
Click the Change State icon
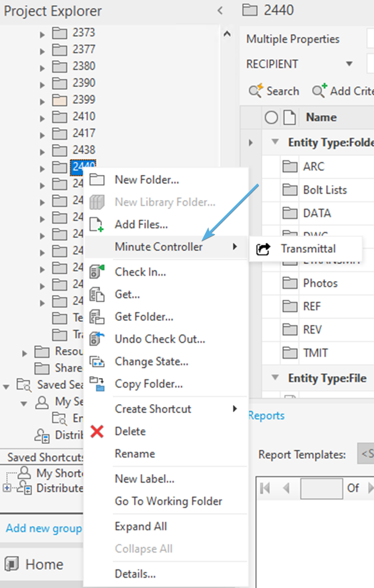click(x=97, y=362)
